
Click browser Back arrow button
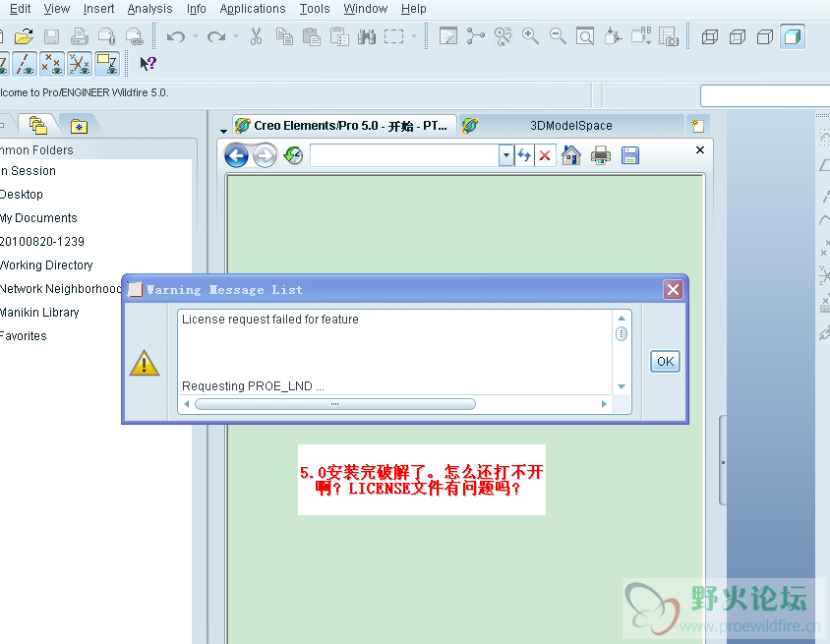pos(236,155)
